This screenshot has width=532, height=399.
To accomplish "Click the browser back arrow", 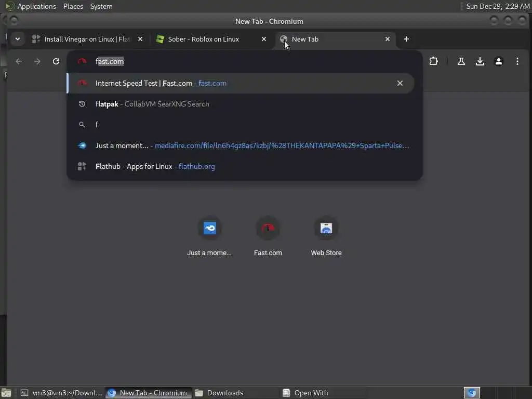I will [x=19, y=61].
